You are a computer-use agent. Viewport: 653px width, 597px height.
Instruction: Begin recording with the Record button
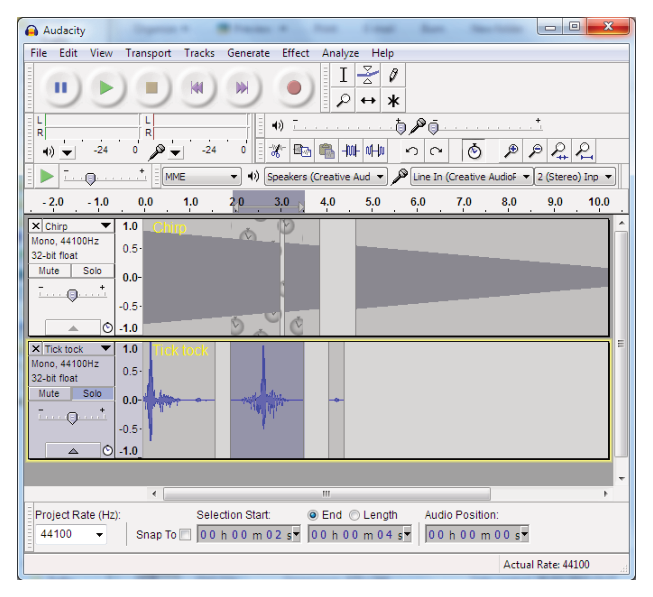[x=294, y=88]
